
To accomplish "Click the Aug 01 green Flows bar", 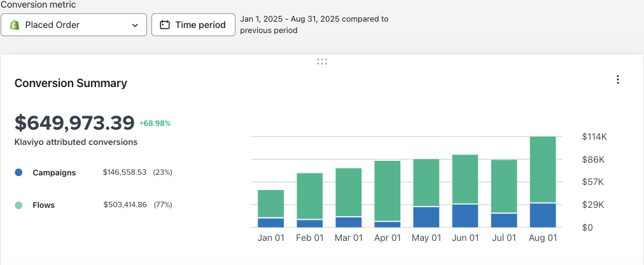I will [543, 170].
